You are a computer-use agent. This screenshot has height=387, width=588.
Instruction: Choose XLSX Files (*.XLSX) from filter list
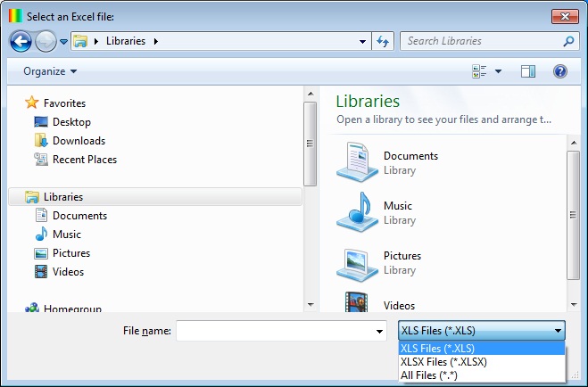click(443, 362)
